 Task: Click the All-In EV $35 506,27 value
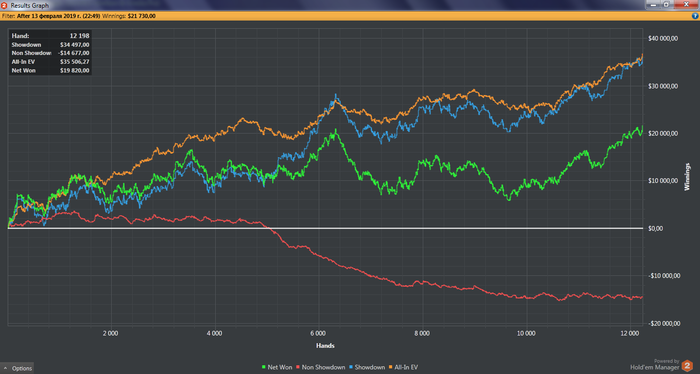coord(75,62)
